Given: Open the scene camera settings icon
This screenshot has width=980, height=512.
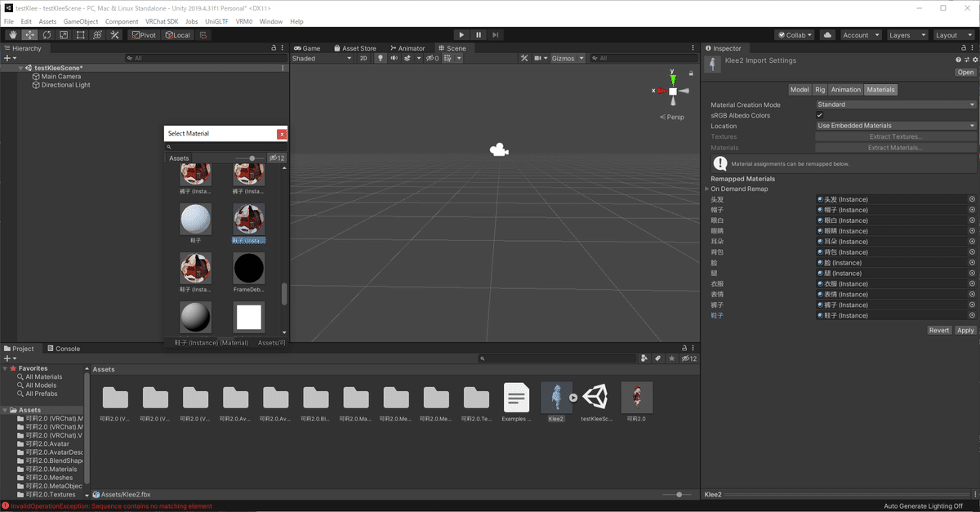Looking at the screenshot, I should pyautogui.click(x=541, y=58).
